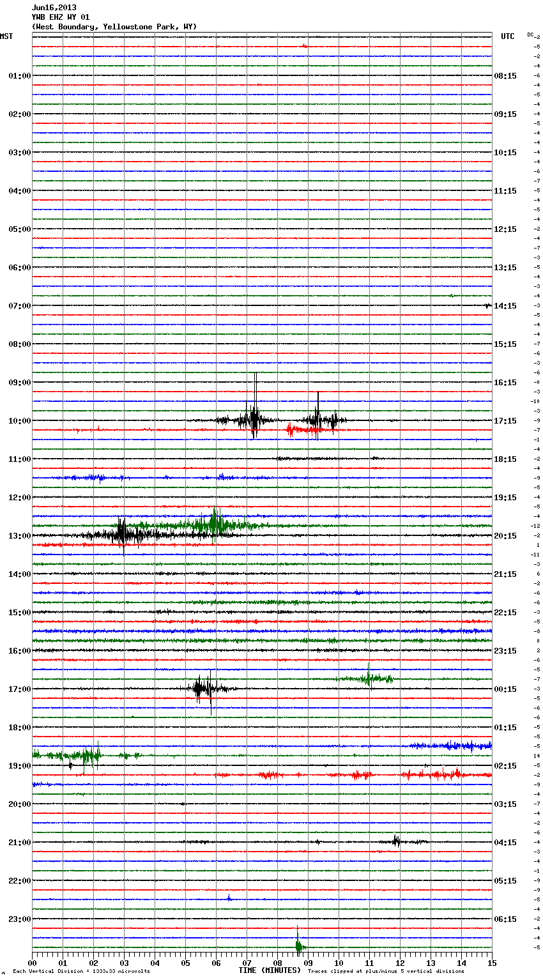Click the 22:15 UTC time label
The image size is (543, 980).
[x=505, y=613]
